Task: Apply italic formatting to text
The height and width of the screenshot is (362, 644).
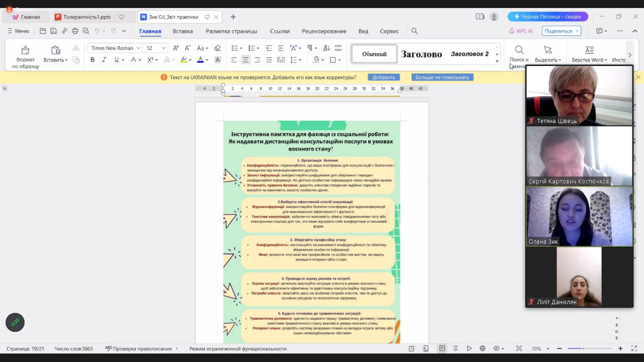Action: (104, 59)
